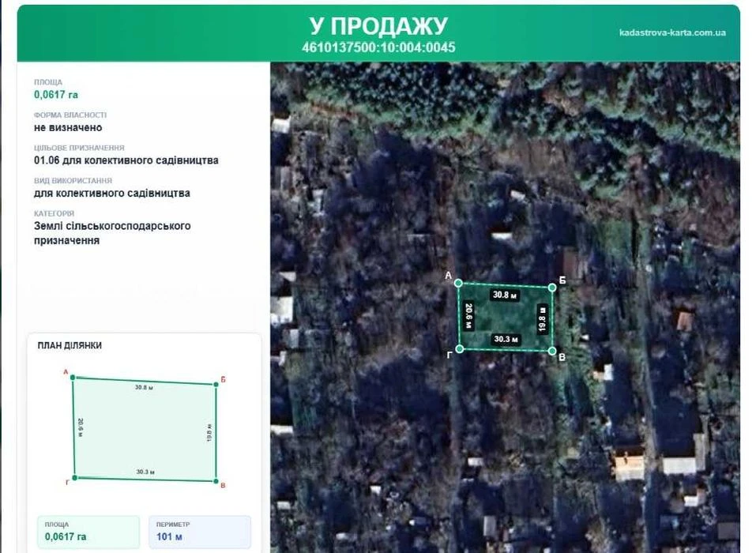This screenshot has height=553, width=756.
Task: Click vertex A on the satellite map
Action: tap(458, 283)
